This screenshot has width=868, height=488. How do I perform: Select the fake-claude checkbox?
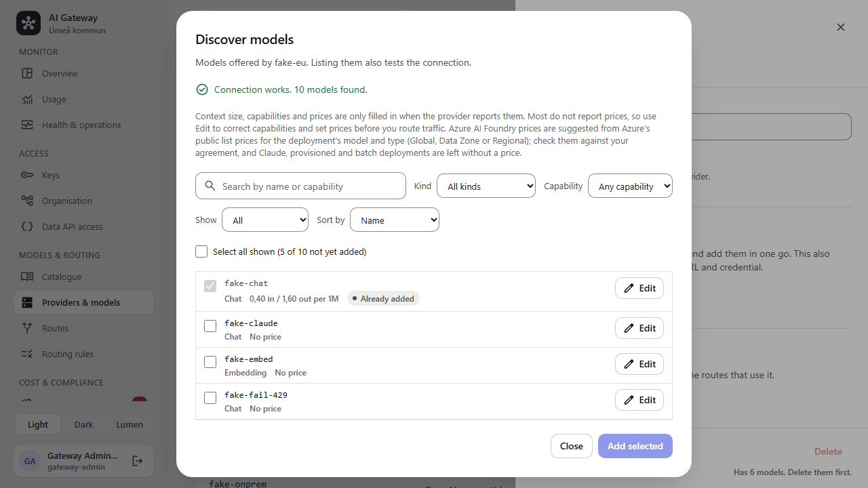[x=210, y=326]
